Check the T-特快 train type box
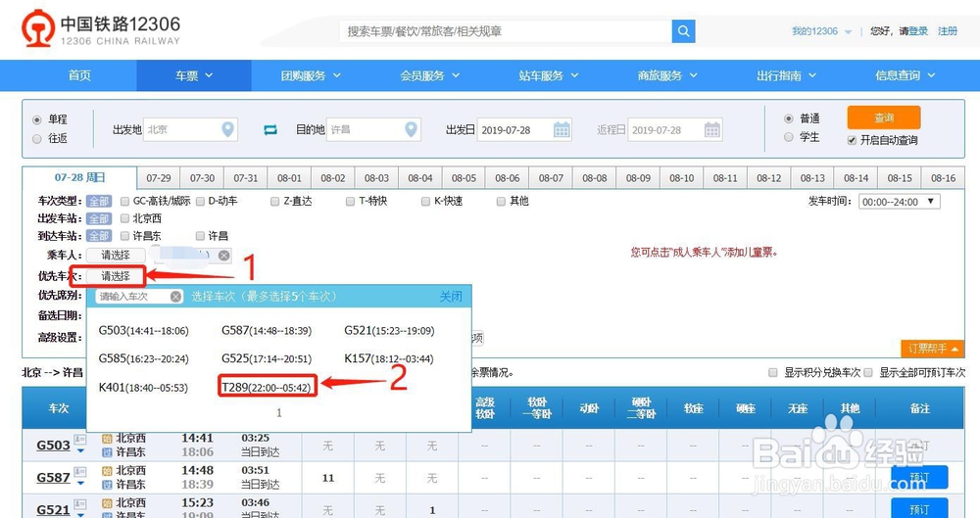The height and width of the screenshot is (518, 980). tap(351, 201)
